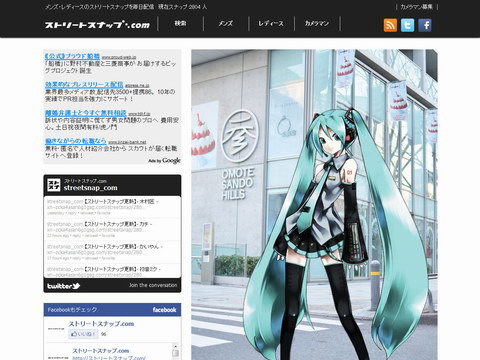Open the orange RSS feed icon

pos(390,25)
